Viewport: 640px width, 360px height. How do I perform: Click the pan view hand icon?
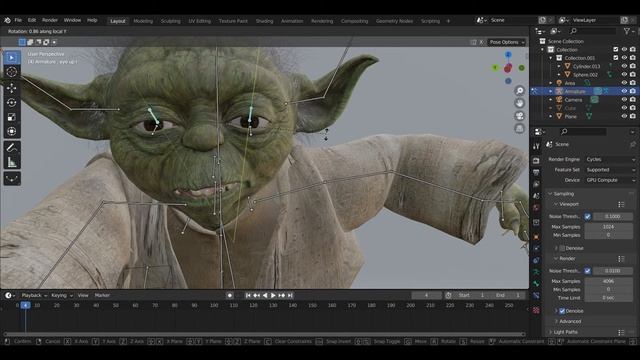(519, 103)
